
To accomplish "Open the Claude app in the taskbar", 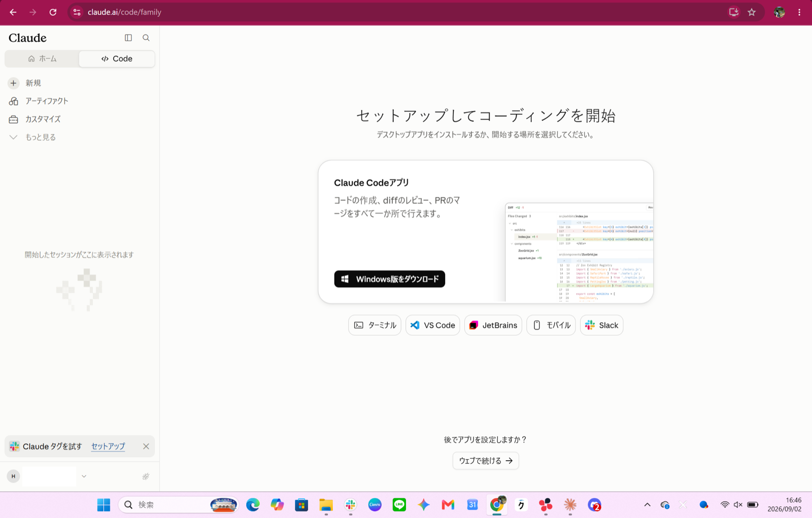I will (x=570, y=505).
